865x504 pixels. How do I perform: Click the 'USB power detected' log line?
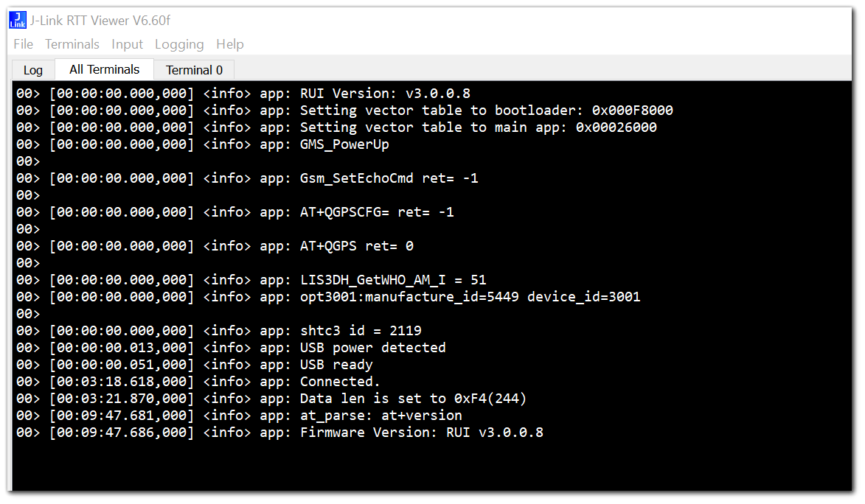coord(231,348)
